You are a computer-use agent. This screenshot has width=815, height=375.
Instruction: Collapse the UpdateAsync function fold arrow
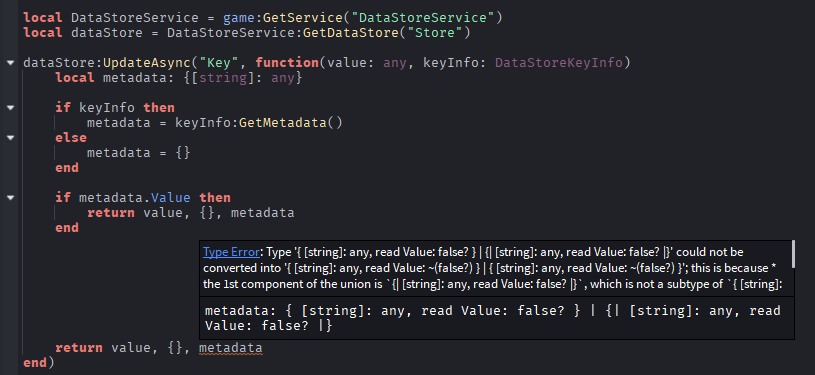11,62
